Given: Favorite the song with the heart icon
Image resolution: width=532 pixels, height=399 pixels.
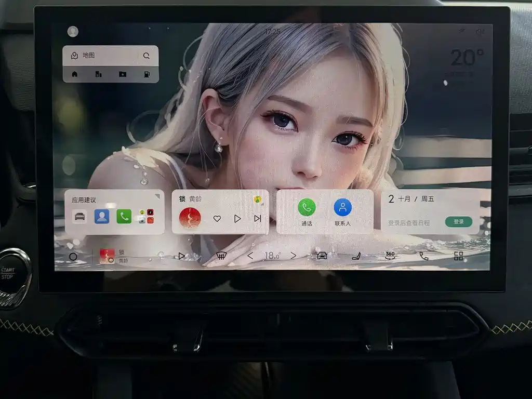Looking at the screenshot, I should [x=217, y=219].
